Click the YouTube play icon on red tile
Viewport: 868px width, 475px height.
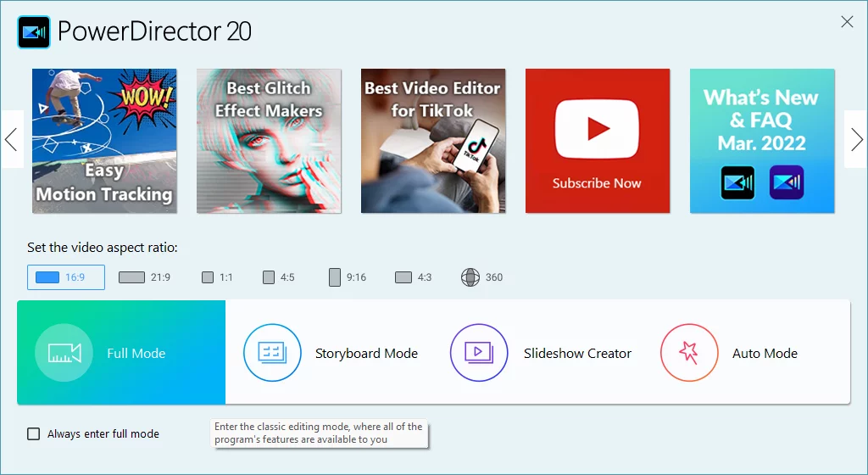tap(598, 129)
